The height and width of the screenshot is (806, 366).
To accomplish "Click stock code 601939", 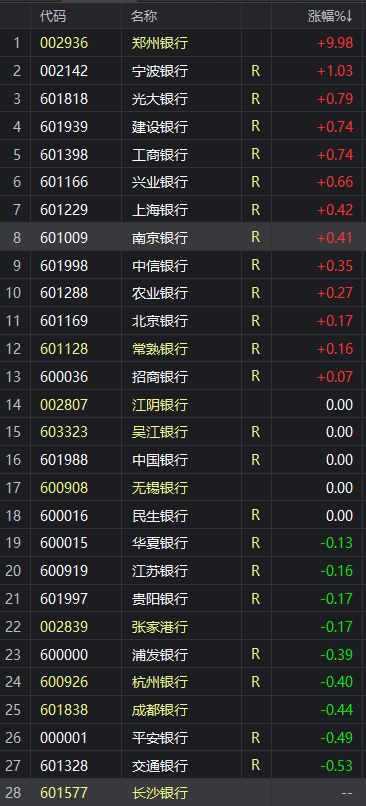I will 64,126.
